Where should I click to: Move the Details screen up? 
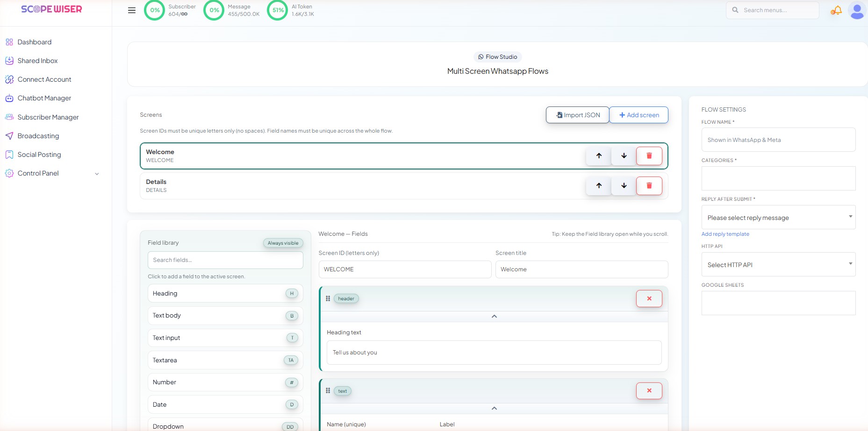coord(599,186)
